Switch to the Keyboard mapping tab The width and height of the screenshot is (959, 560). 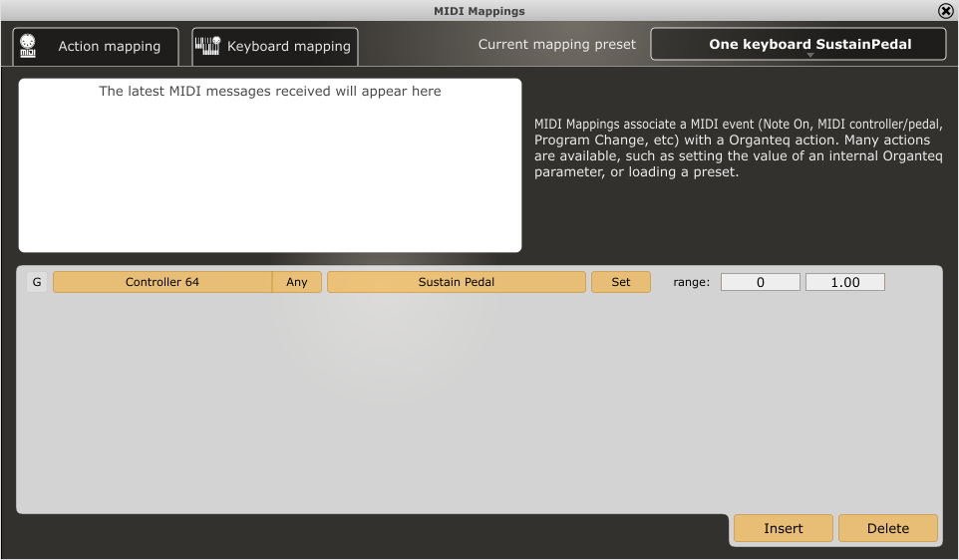tap(274, 47)
